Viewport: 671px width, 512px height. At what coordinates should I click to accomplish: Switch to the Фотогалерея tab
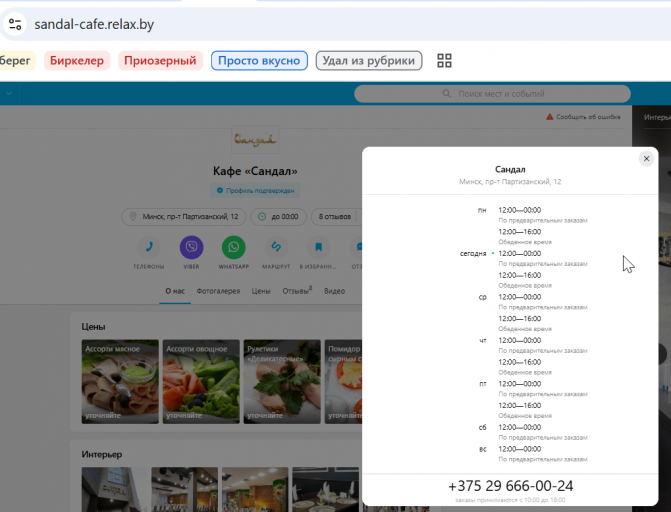pyautogui.click(x=218, y=291)
